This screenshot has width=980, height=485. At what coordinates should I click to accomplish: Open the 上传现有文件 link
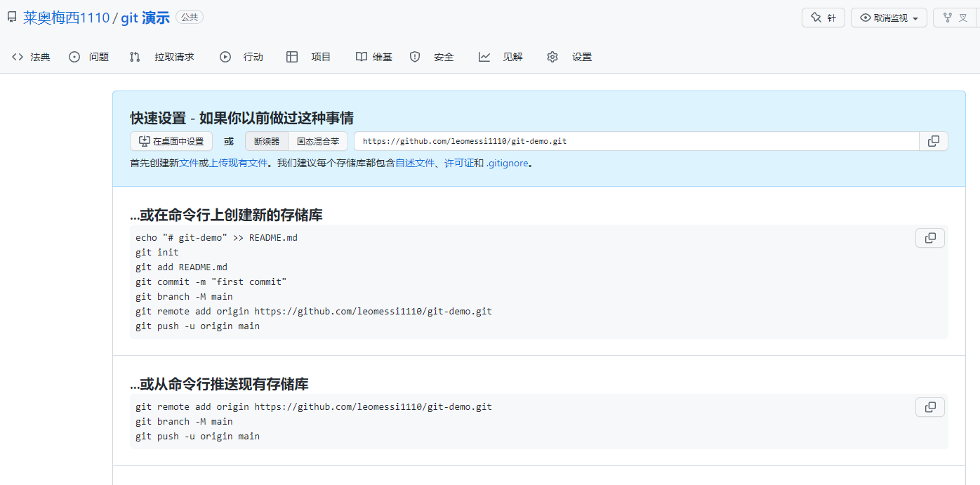pos(239,163)
